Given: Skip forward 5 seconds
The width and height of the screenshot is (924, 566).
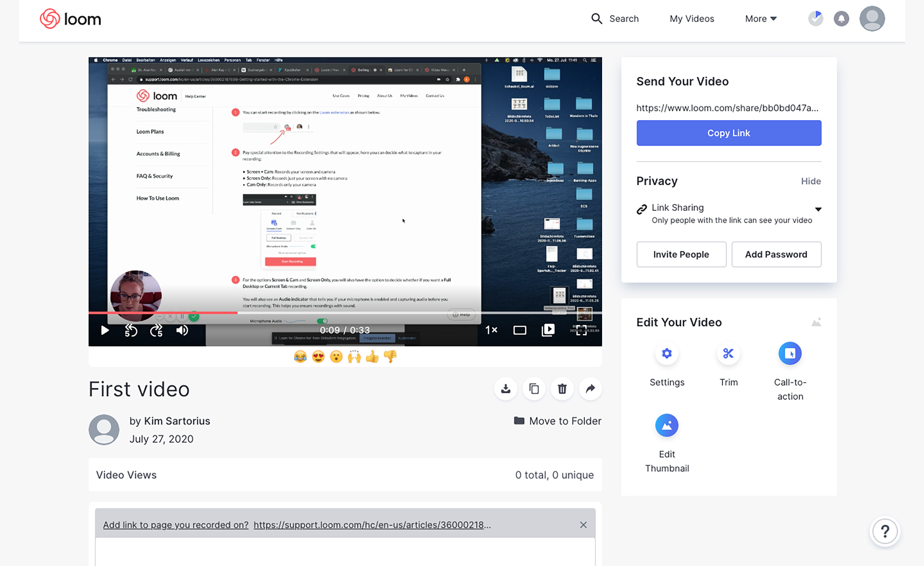Looking at the screenshot, I should coord(156,330).
